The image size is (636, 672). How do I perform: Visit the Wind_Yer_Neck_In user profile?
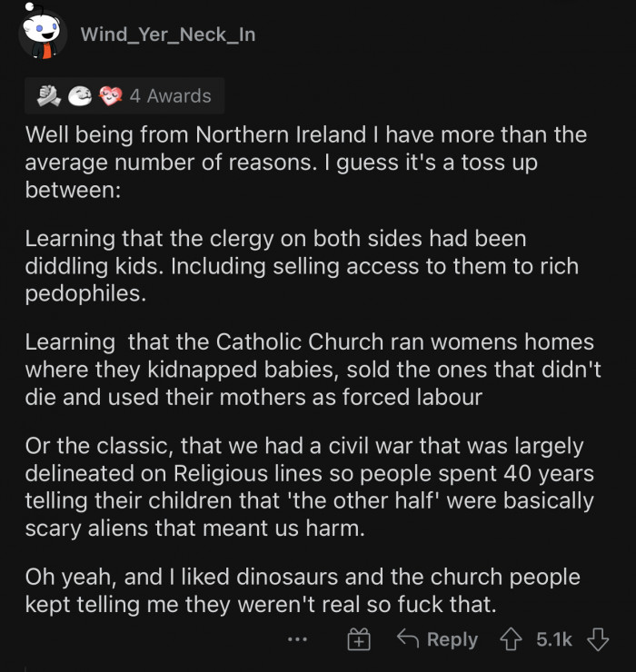click(x=168, y=35)
